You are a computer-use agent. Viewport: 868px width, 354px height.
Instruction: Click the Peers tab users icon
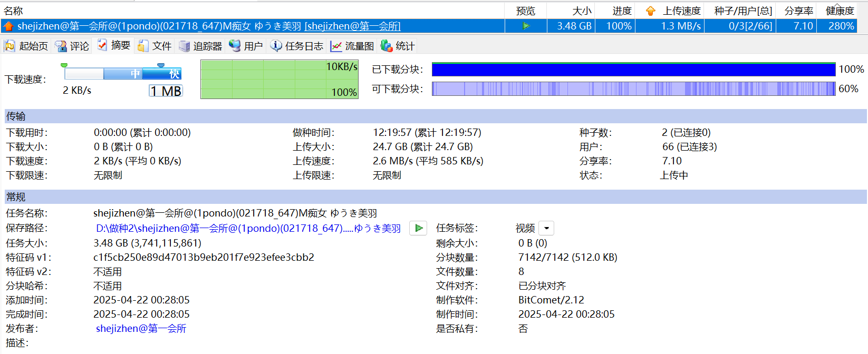235,46
